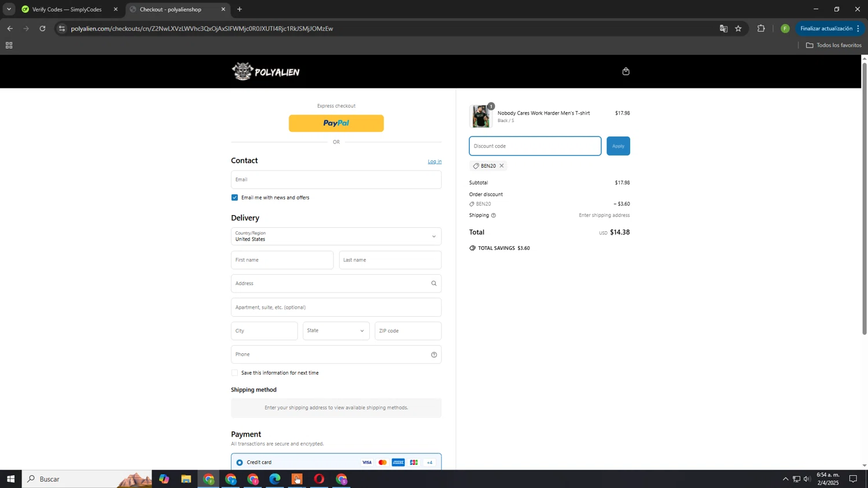Open the notifications center icon

tap(853, 479)
